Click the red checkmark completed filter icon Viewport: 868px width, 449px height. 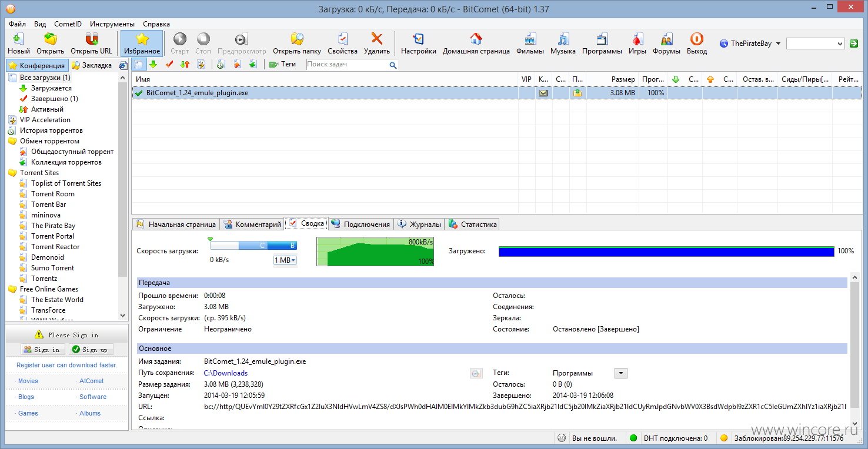coord(169,64)
